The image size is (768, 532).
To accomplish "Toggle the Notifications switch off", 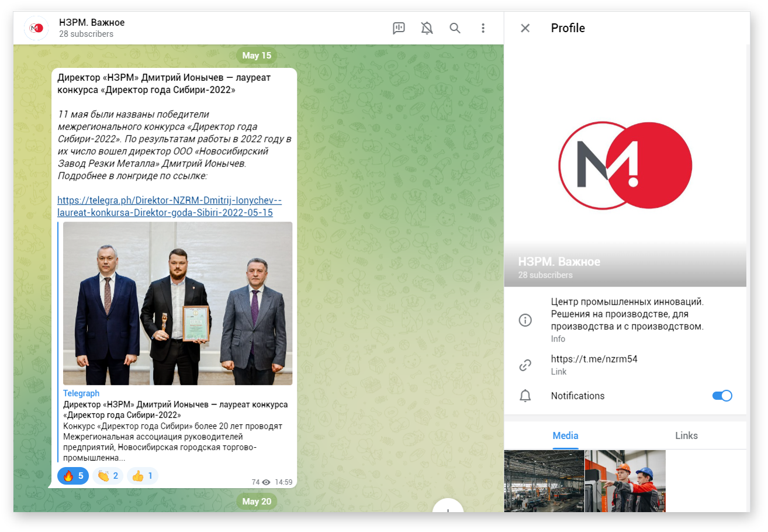I will pos(722,396).
